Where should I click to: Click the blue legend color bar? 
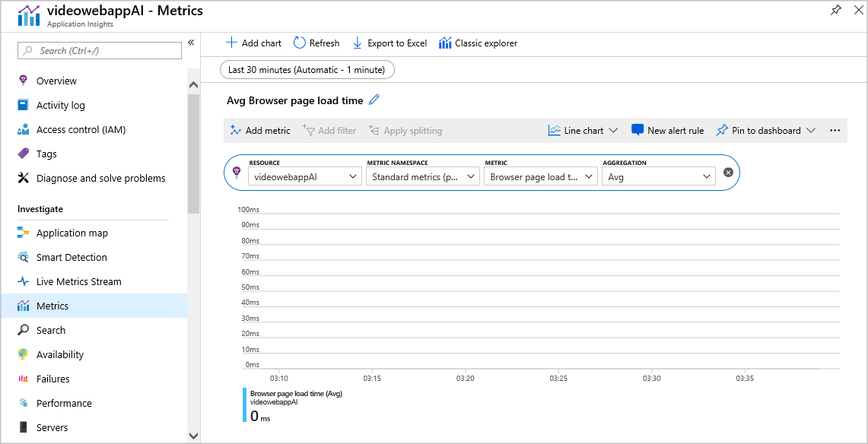[244, 404]
